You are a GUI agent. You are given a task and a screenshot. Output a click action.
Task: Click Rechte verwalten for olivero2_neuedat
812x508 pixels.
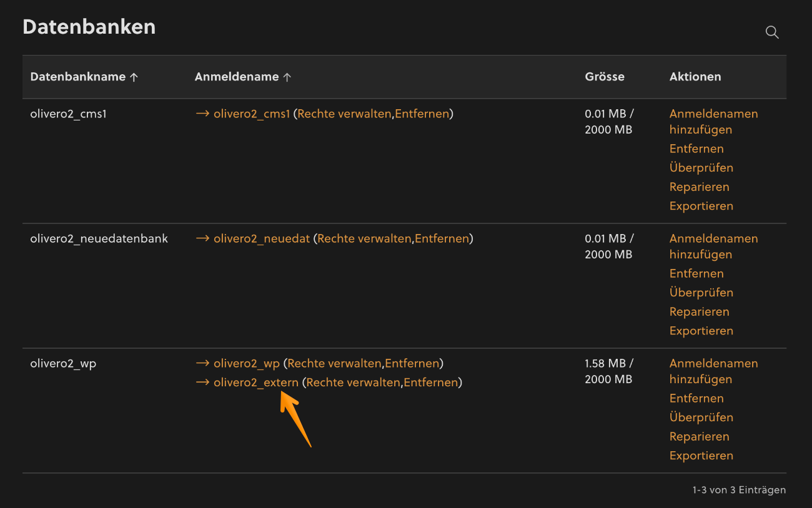[x=364, y=238]
